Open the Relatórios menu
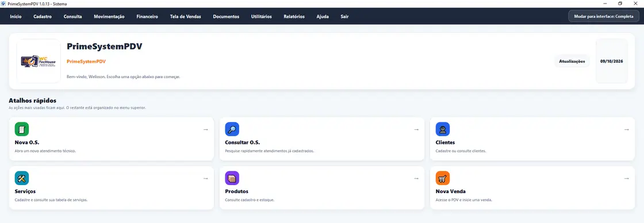644x223 pixels. (294, 17)
